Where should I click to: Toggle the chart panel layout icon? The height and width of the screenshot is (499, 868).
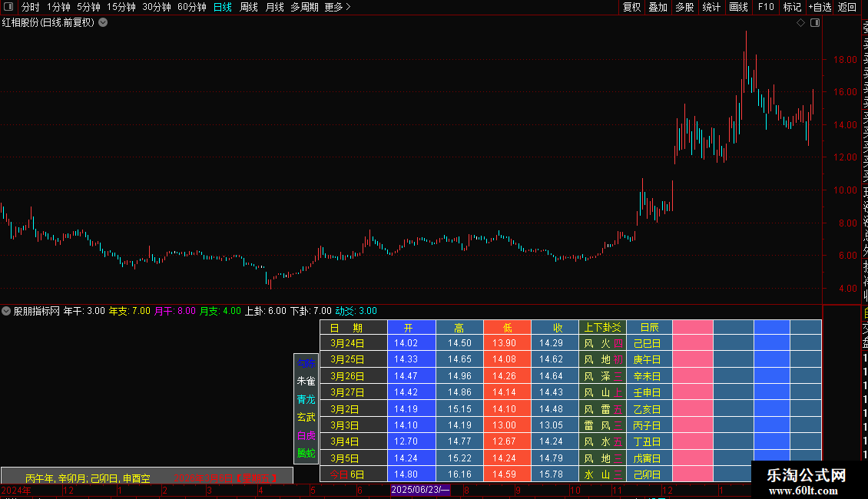(x=815, y=23)
